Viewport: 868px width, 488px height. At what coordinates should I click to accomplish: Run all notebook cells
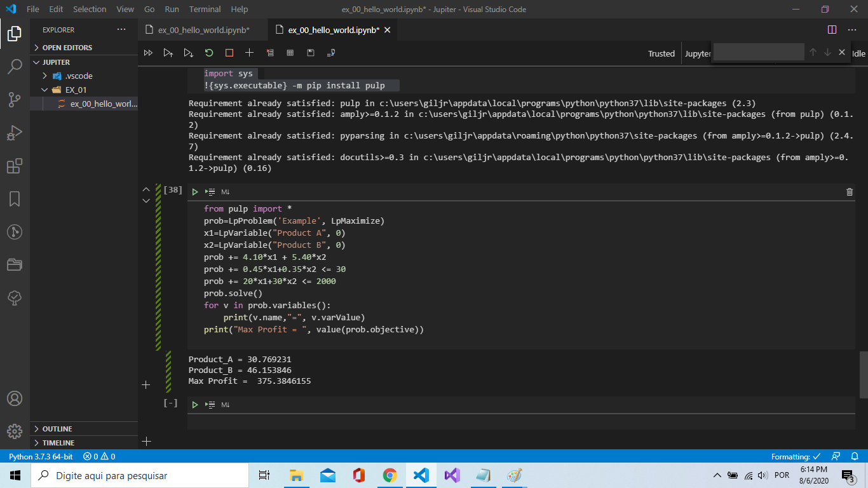(x=148, y=53)
